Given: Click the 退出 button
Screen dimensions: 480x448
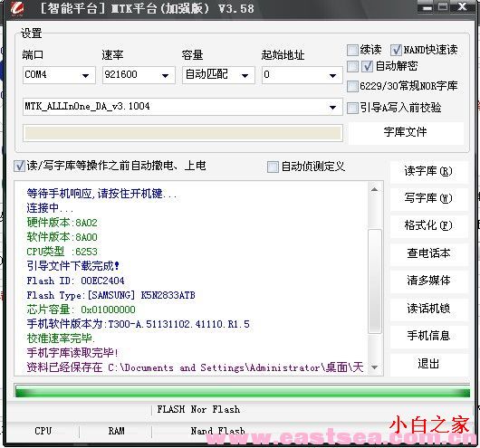Looking at the screenshot, I should pyautogui.click(x=428, y=364).
